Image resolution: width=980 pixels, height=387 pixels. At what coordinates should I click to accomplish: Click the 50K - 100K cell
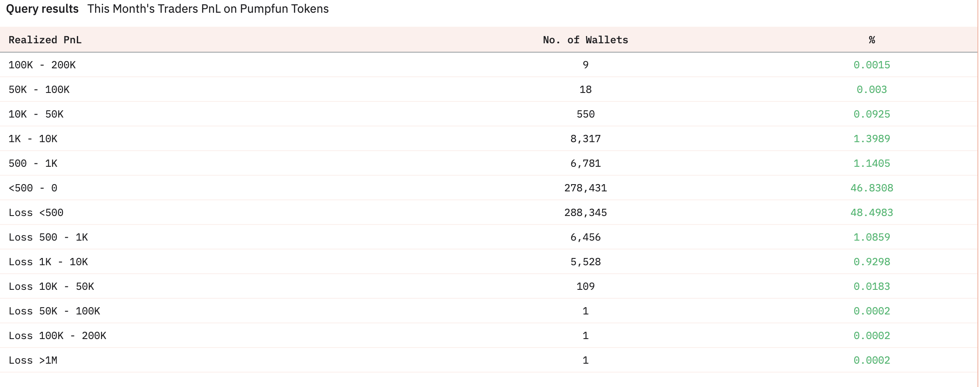39,90
